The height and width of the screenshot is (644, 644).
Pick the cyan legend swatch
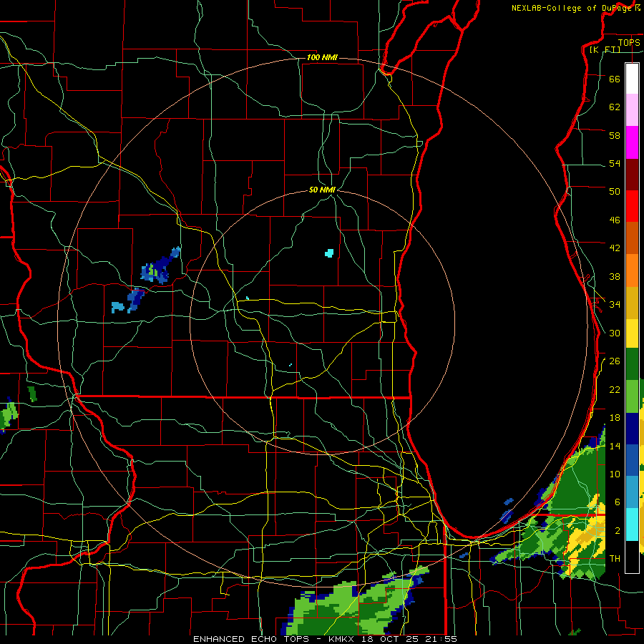tap(632, 524)
